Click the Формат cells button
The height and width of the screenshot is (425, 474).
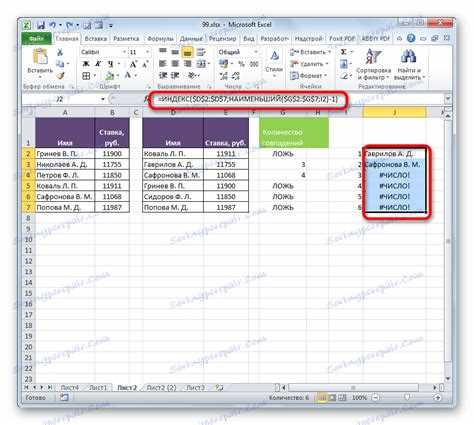(308, 76)
